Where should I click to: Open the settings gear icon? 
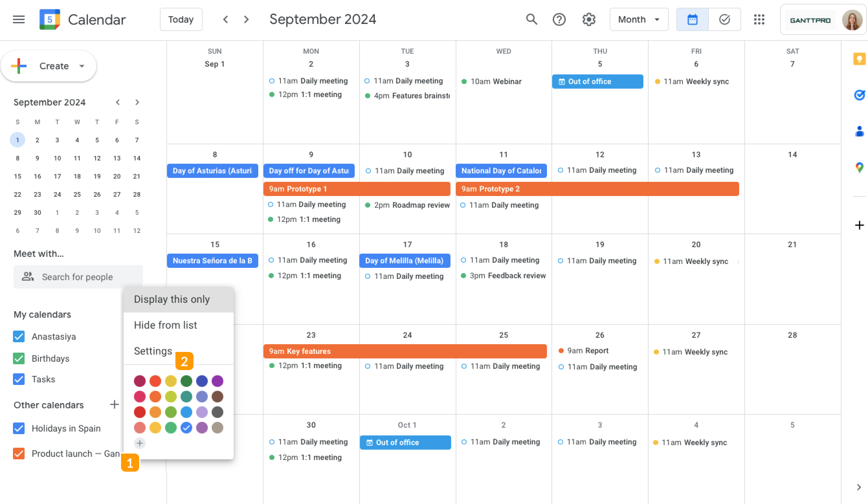(589, 20)
